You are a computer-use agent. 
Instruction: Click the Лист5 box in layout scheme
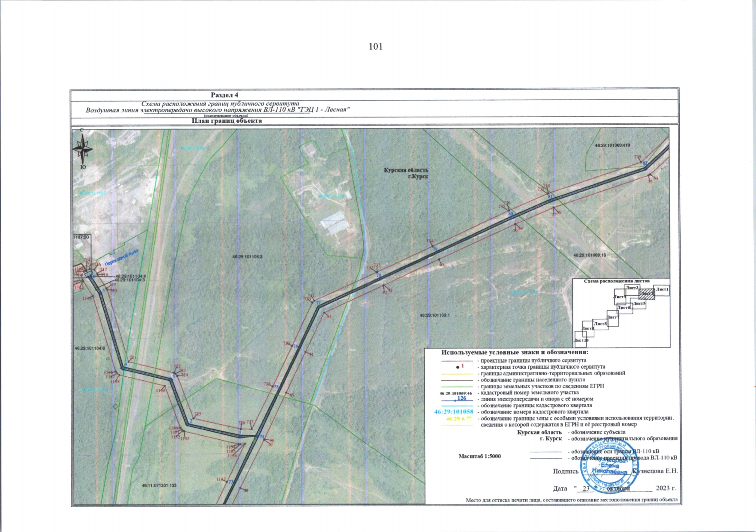coord(639,304)
